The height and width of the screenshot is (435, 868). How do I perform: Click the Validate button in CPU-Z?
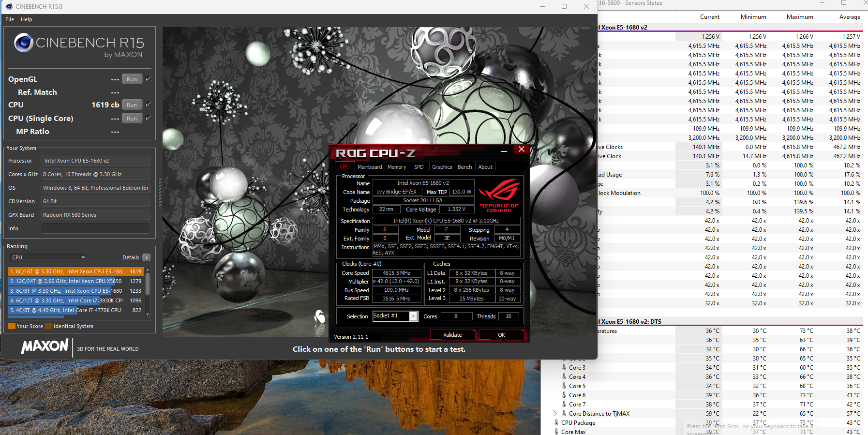point(453,335)
